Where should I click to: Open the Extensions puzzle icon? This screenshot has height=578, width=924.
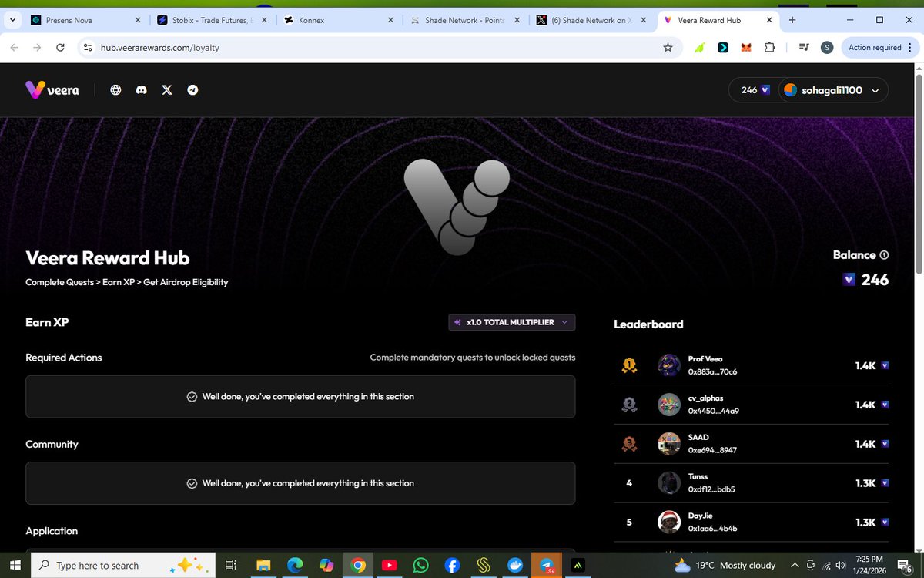(768, 47)
